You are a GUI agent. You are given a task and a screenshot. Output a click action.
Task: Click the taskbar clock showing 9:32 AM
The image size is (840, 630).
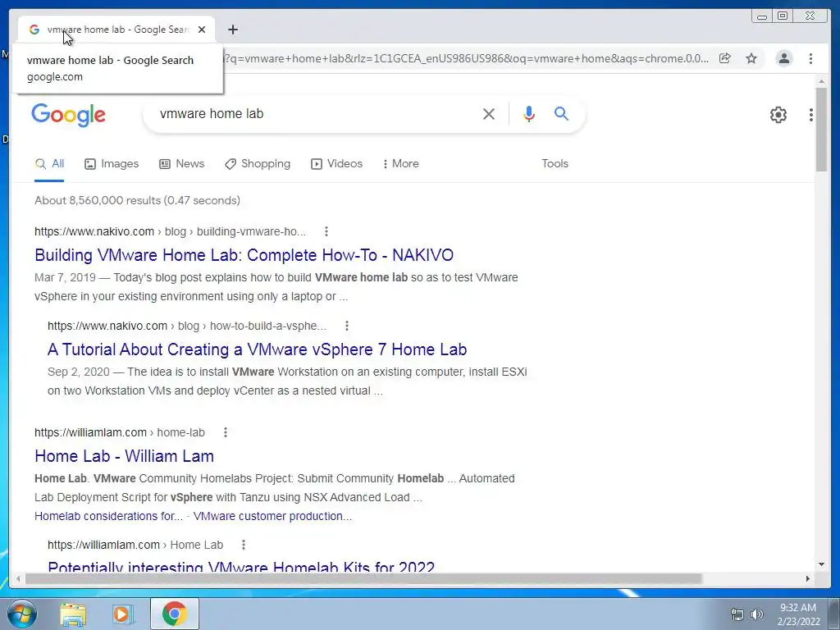click(x=798, y=614)
